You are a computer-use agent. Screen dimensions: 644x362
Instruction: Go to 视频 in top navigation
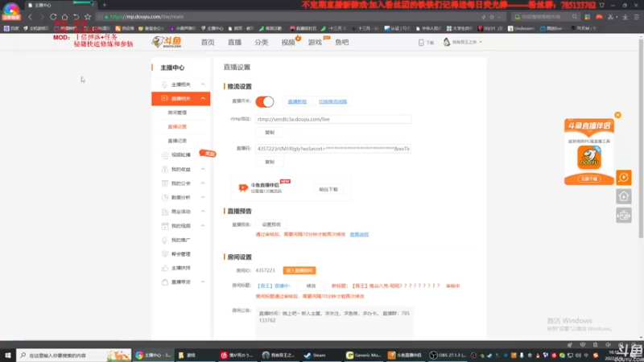click(288, 43)
